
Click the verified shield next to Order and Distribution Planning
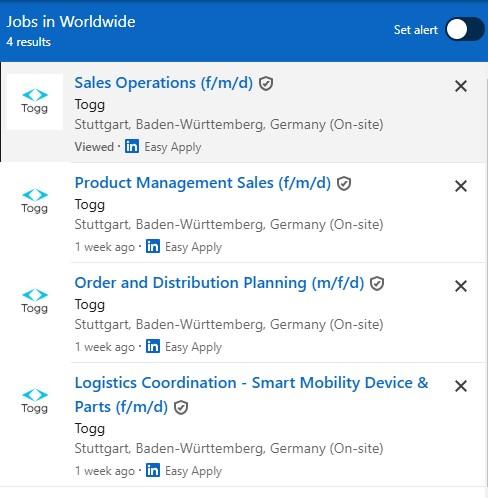coord(377,283)
